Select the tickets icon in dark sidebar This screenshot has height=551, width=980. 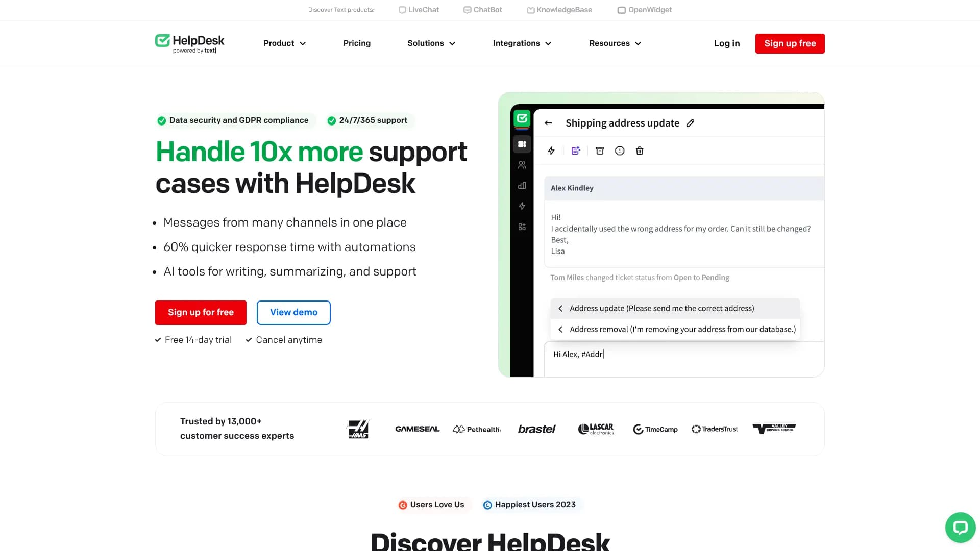(x=522, y=144)
